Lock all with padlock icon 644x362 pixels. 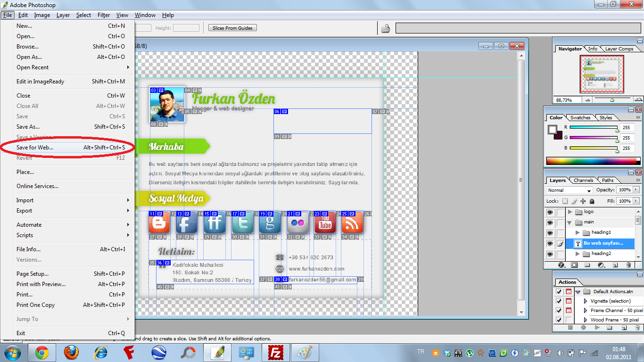(x=592, y=201)
